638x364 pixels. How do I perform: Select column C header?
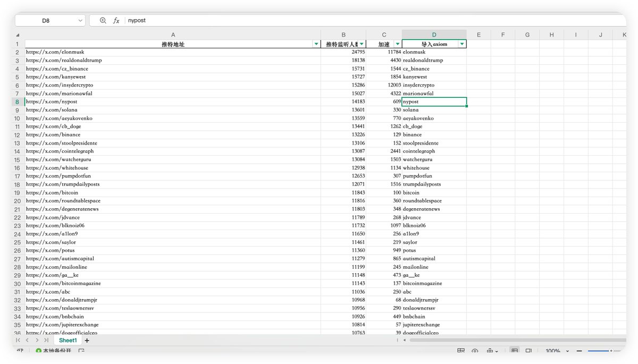384,35
